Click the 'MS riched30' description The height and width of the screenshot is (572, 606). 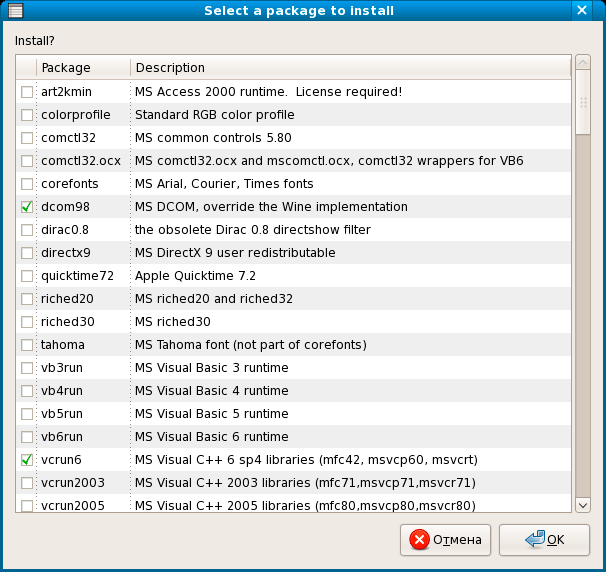pyautogui.click(x=172, y=322)
